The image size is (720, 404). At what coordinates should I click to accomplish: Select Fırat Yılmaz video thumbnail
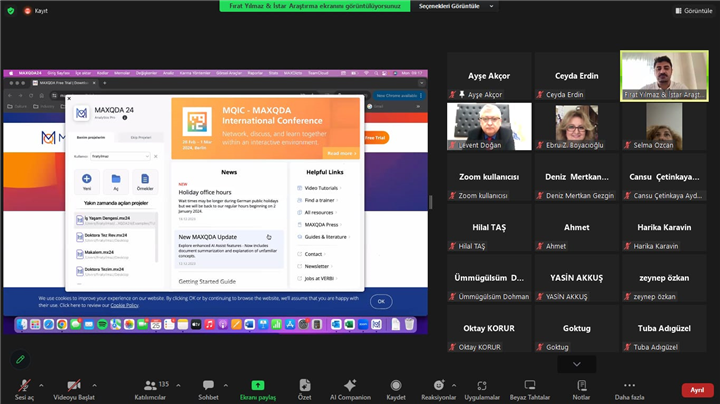(664, 76)
